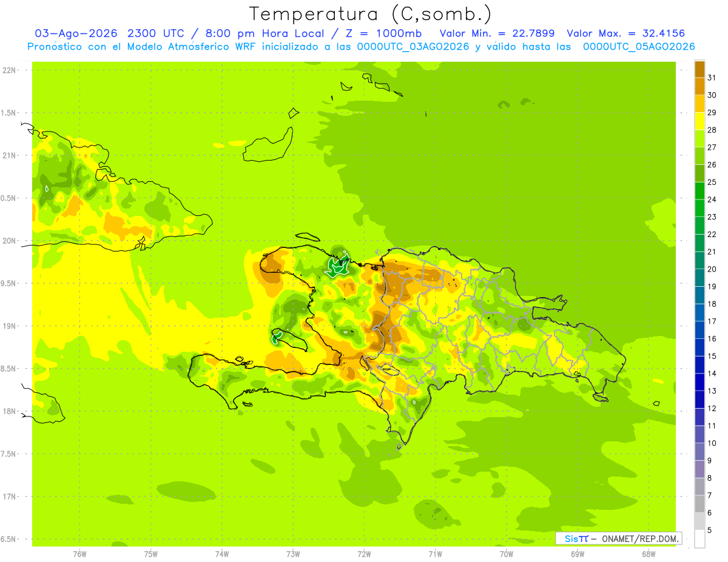This screenshot has width=728, height=562.
Task: Click the orange legend swatch between 29 and 30
Action: 699,104
